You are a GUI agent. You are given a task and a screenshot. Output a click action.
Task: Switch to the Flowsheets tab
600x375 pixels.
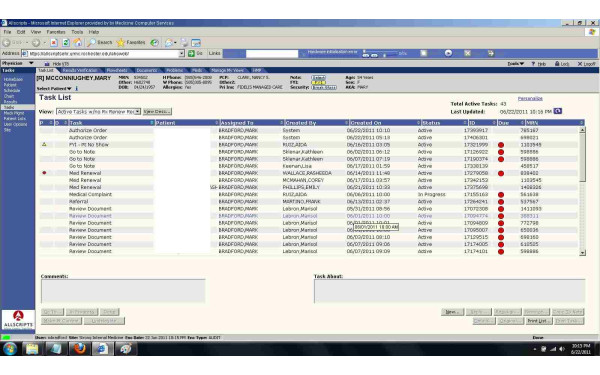coord(117,70)
